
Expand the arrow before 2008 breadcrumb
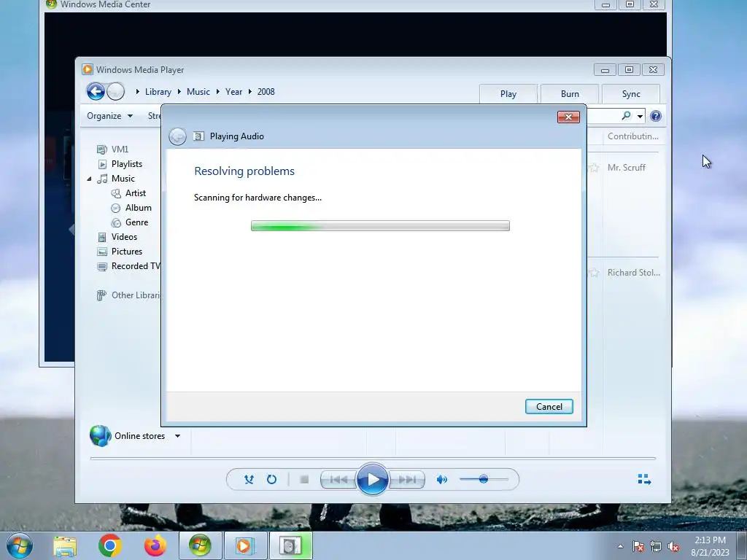click(249, 91)
